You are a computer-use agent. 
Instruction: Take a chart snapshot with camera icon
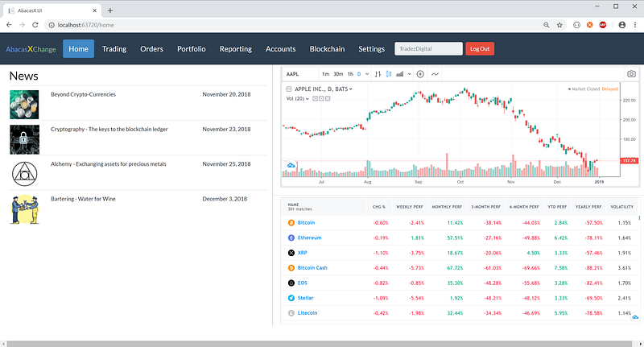(631, 74)
